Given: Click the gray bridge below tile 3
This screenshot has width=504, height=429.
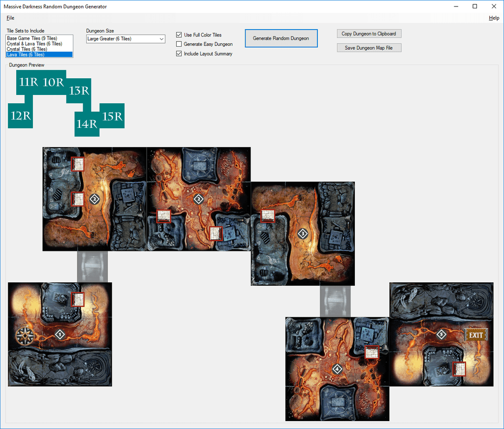Looking at the screenshot, I should tap(335, 302).
